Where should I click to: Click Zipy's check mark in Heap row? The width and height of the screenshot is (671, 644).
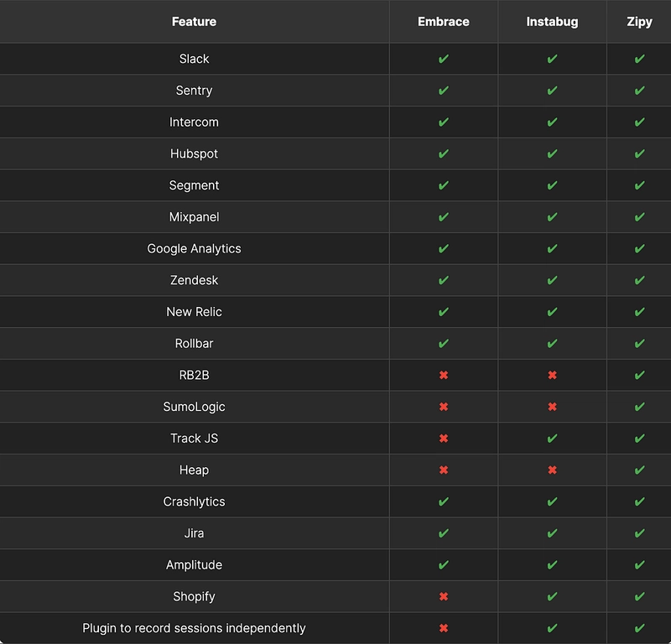coord(639,470)
